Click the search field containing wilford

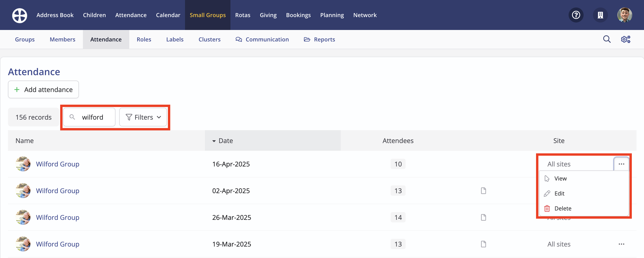[x=93, y=117]
